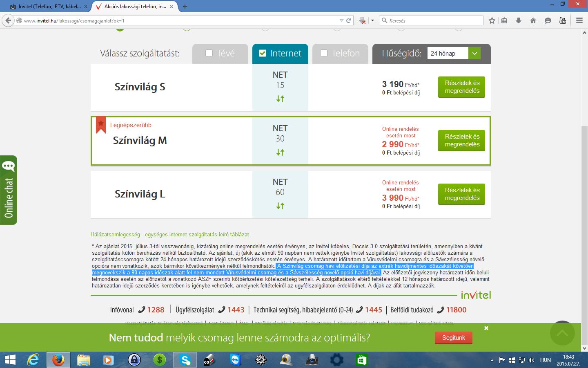This screenshot has width=588, height=368.
Task: Bookmark this page with the star icon
Action: (492, 20)
